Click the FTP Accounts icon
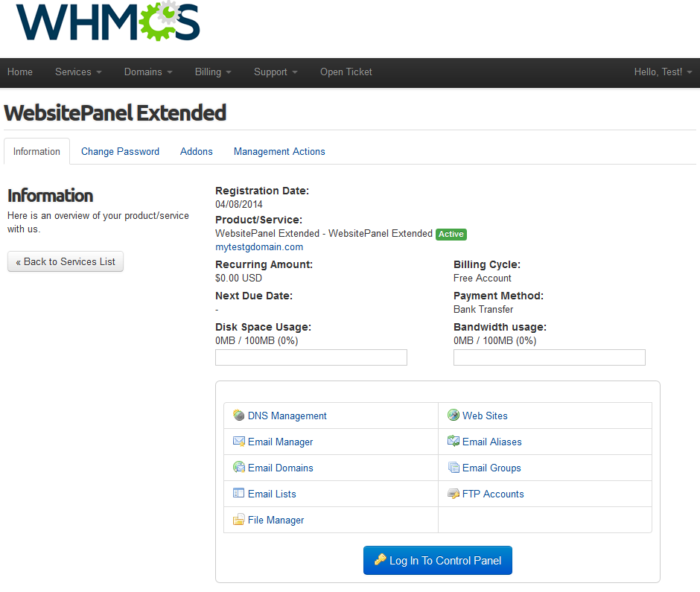This screenshot has width=700, height=592. [453, 494]
